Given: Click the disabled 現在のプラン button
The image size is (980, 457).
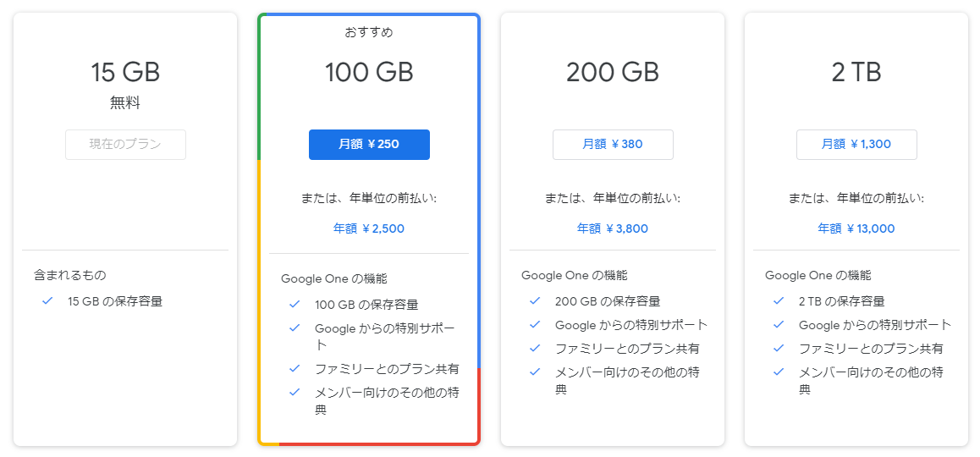Looking at the screenshot, I should (125, 145).
